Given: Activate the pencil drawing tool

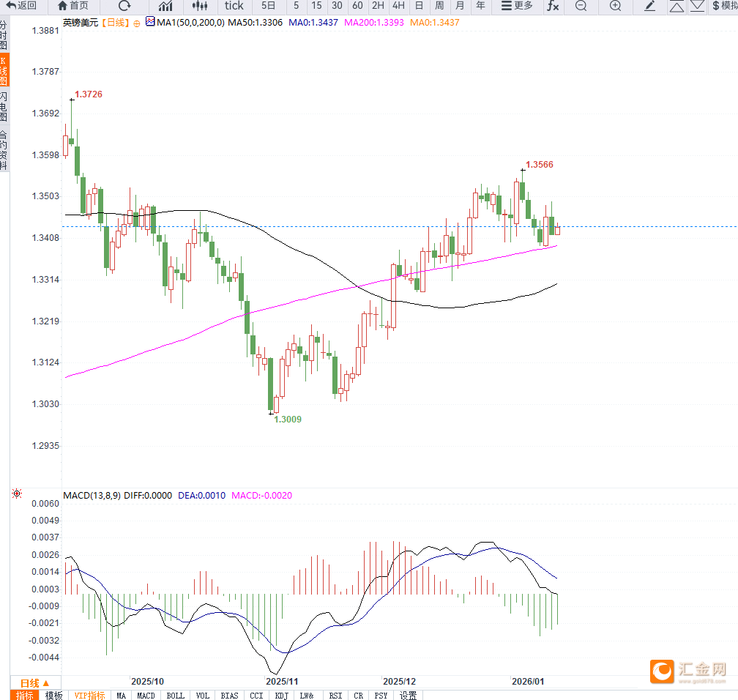Looking at the screenshot, I should point(650,6).
